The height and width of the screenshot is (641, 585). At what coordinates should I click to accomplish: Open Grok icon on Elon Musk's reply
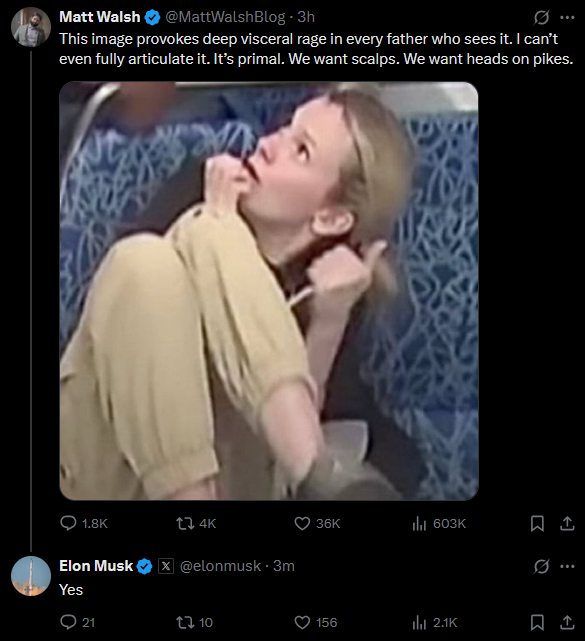coord(541,566)
